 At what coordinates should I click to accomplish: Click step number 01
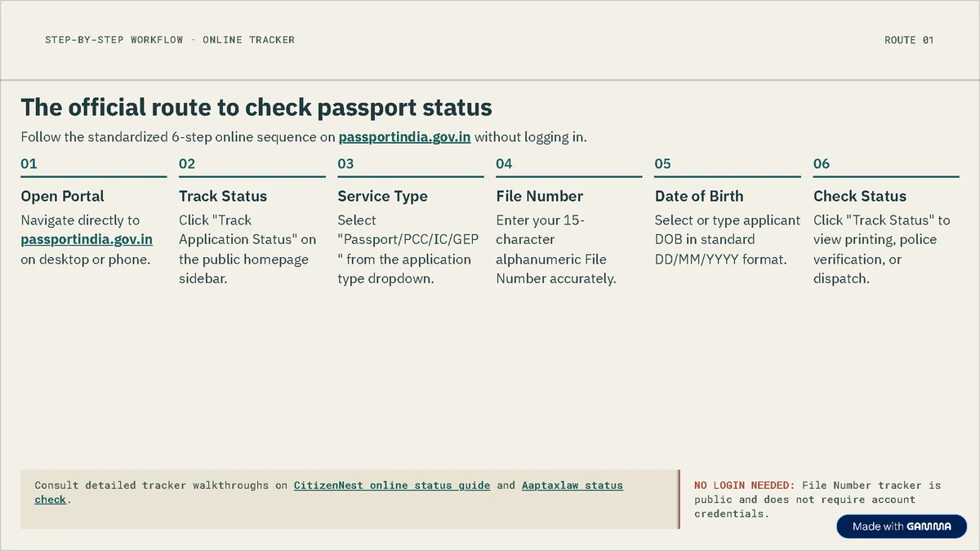[x=29, y=164]
